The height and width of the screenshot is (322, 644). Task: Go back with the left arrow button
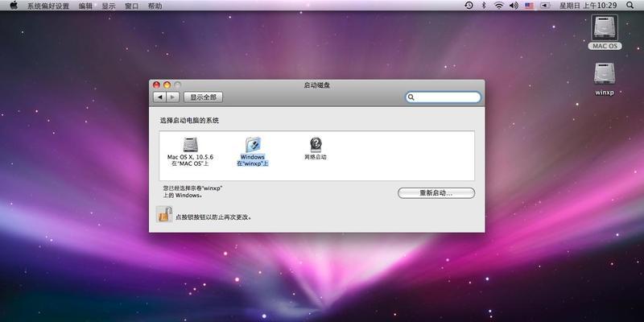click(x=159, y=97)
